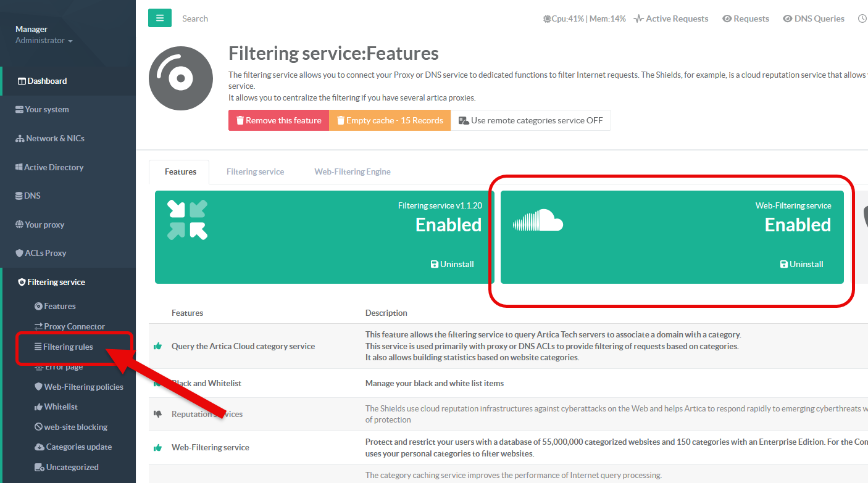Toggle Query the Artica Cloud category service

(x=157, y=346)
